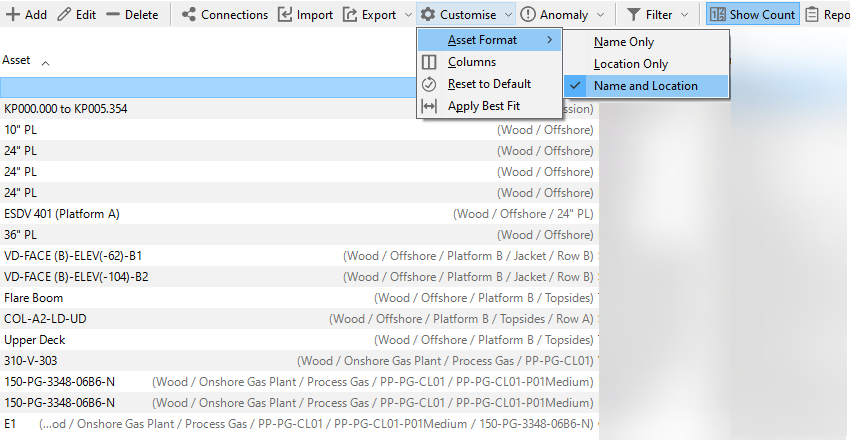The image size is (850, 443).
Task: Click the highlighted blue filter row
Action: pos(209,87)
